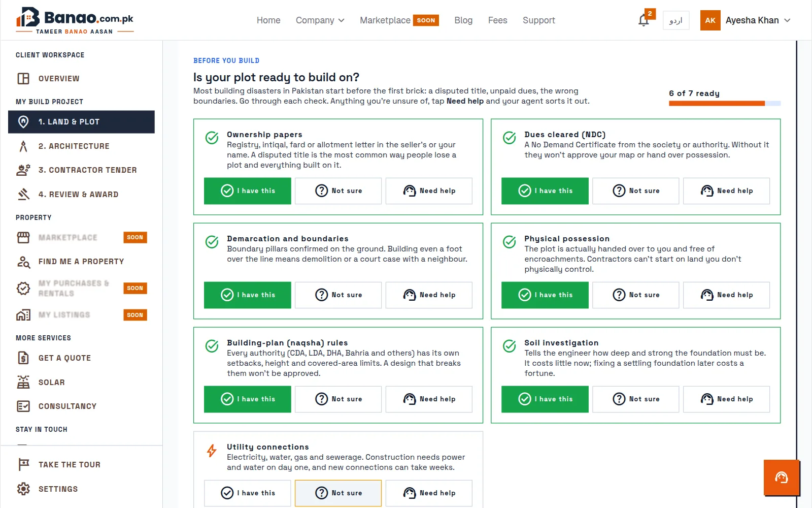Open Ayesha Khan account menu
812x508 pixels.
tap(746, 20)
